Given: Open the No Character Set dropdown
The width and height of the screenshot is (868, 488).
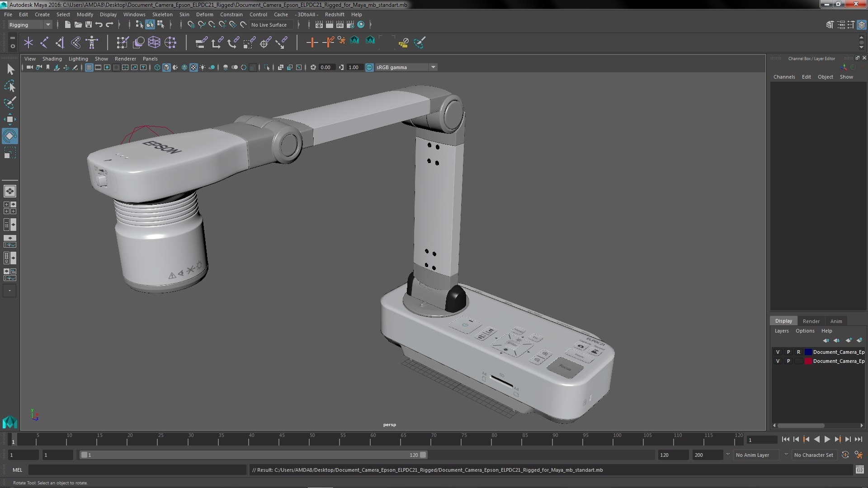Looking at the screenshot, I should [x=815, y=455].
